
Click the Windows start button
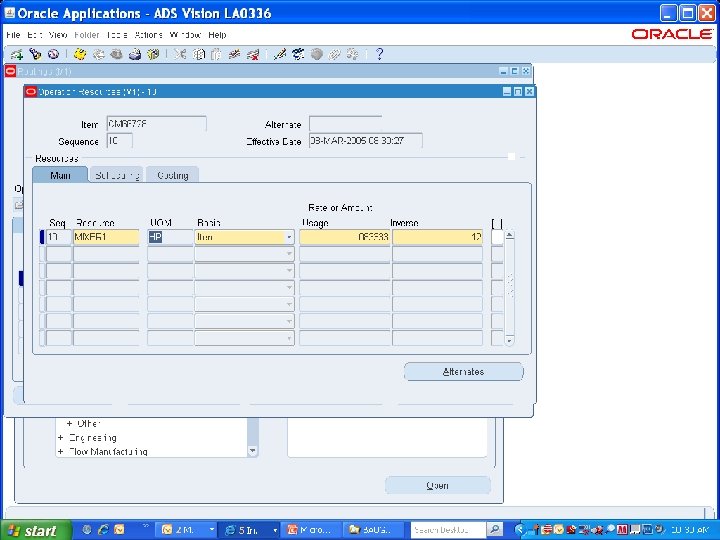(x=36, y=530)
